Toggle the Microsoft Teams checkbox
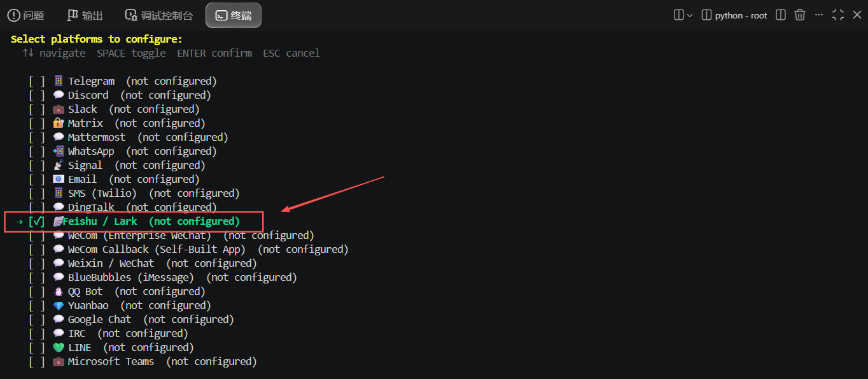Viewport: 868px width, 379px height. (x=37, y=361)
